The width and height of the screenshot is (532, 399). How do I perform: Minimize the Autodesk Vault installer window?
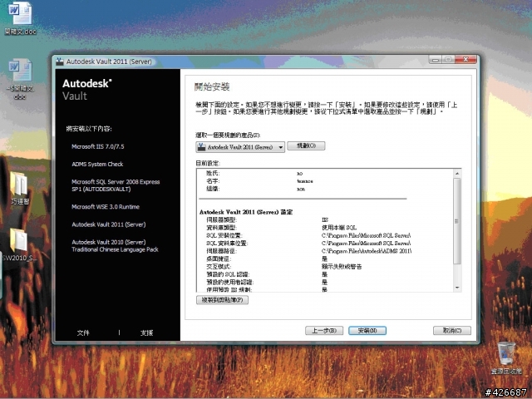coord(436,60)
